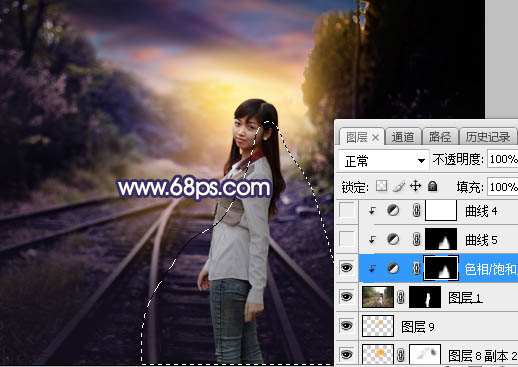Toggle the mask link on 图层 1
Viewport: 518px width, 367px height.
401,297
